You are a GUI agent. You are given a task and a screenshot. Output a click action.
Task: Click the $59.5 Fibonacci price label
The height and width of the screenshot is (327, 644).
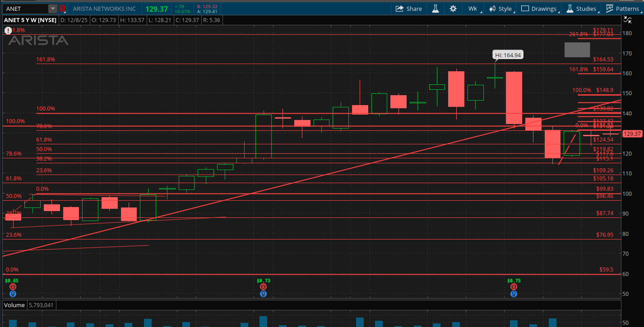(x=607, y=270)
